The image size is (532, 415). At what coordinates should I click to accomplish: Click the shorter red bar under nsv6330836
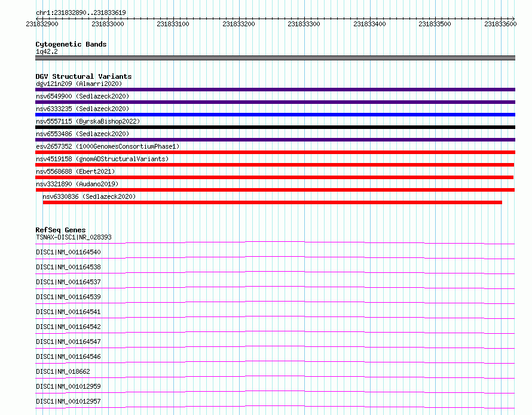273,202
